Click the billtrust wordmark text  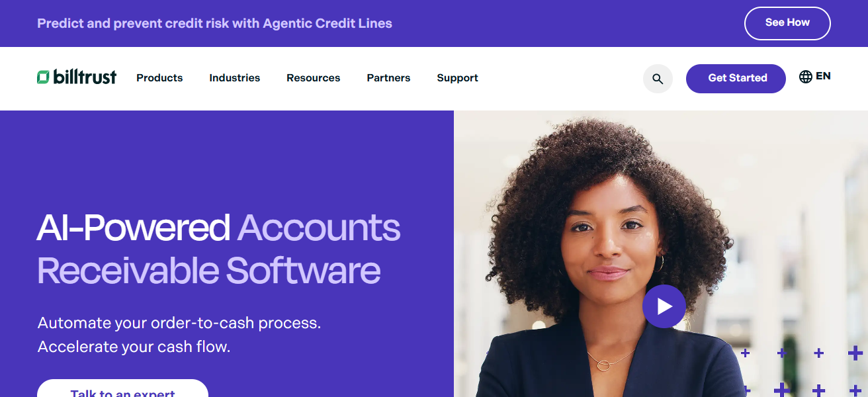(x=85, y=77)
